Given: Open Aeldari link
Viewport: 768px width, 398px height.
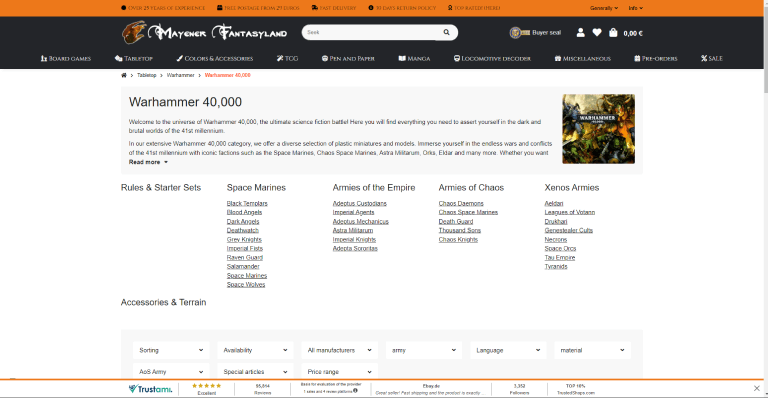Looking at the screenshot, I should 554,203.
